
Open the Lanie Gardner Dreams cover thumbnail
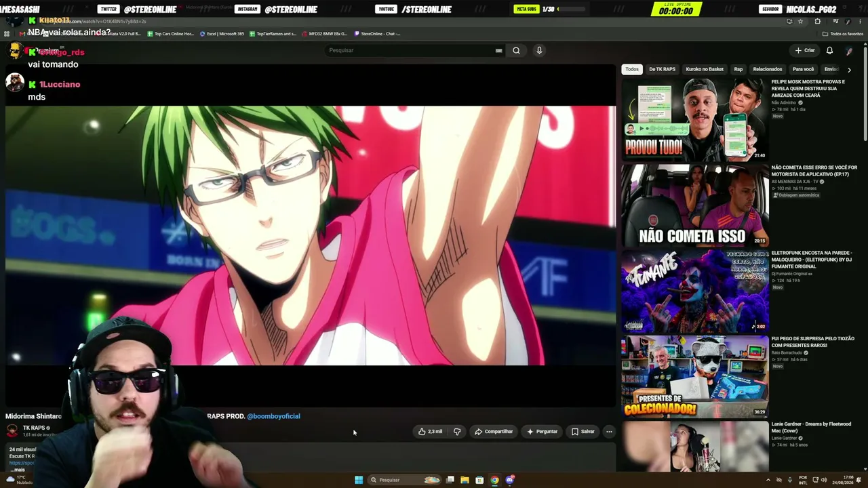click(x=695, y=446)
